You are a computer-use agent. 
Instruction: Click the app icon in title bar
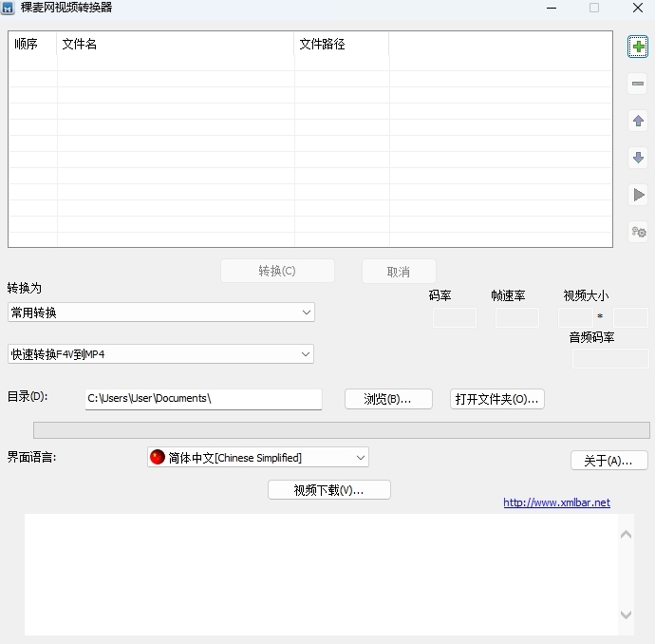click(x=8, y=8)
